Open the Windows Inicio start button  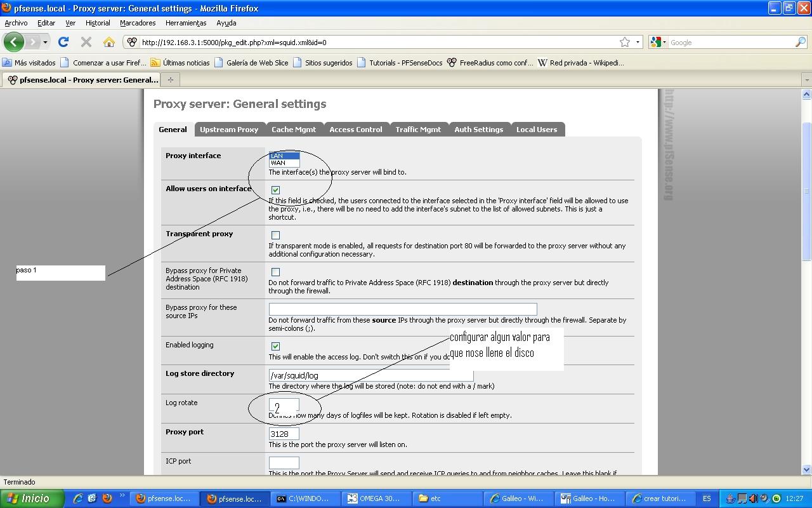[x=32, y=498]
